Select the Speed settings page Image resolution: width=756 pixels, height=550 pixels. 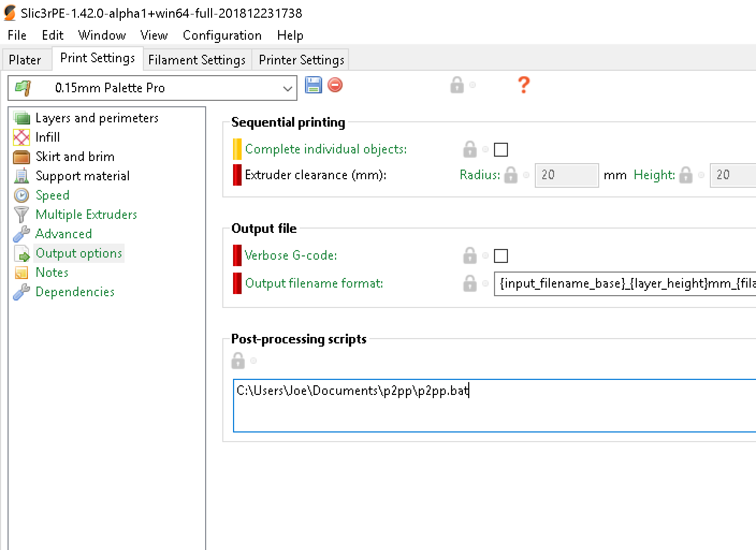coord(53,195)
